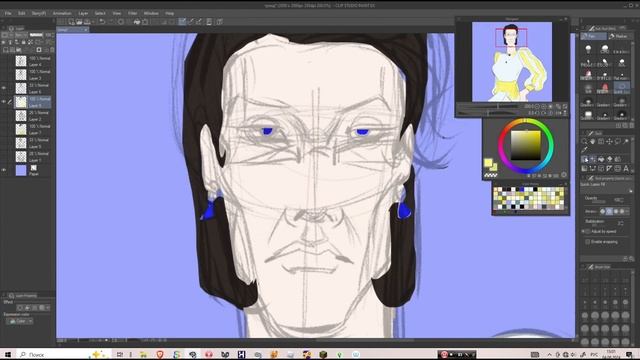Select the Frame border tool icon
The height and width of the screenshot is (360, 640).
601,168
